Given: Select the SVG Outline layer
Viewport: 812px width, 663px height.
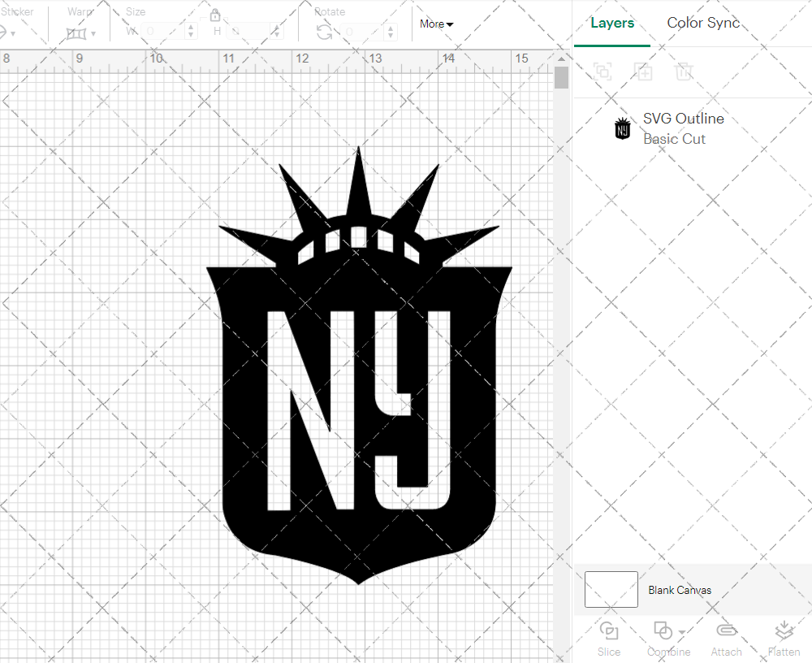Looking at the screenshot, I should click(x=683, y=119).
